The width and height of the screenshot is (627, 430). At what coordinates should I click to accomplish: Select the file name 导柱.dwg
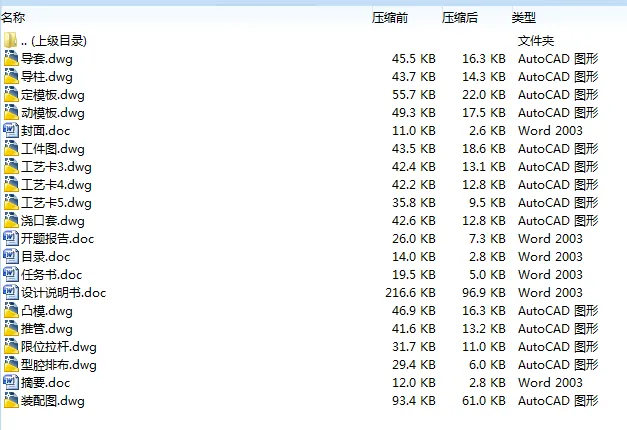tap(47, 77)
